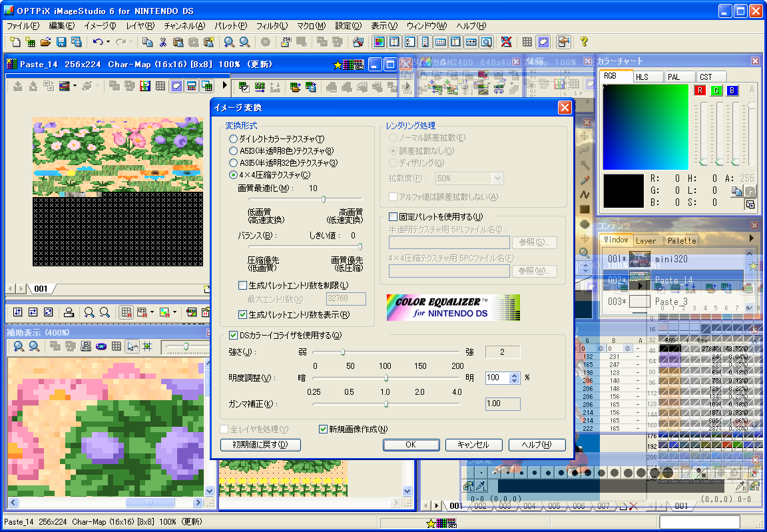
Task: Click 初期値に戻す button
Action: point(261,445)
